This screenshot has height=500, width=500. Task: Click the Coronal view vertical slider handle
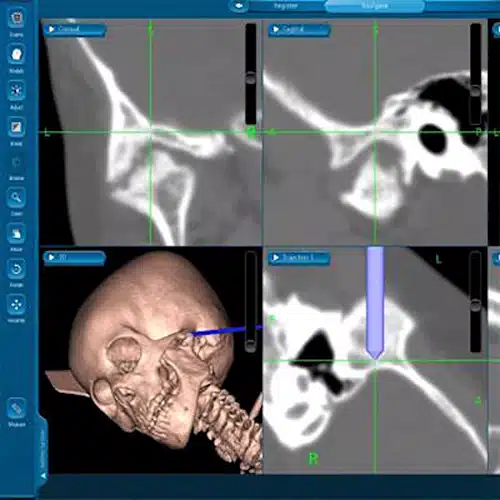pos(251,78)
